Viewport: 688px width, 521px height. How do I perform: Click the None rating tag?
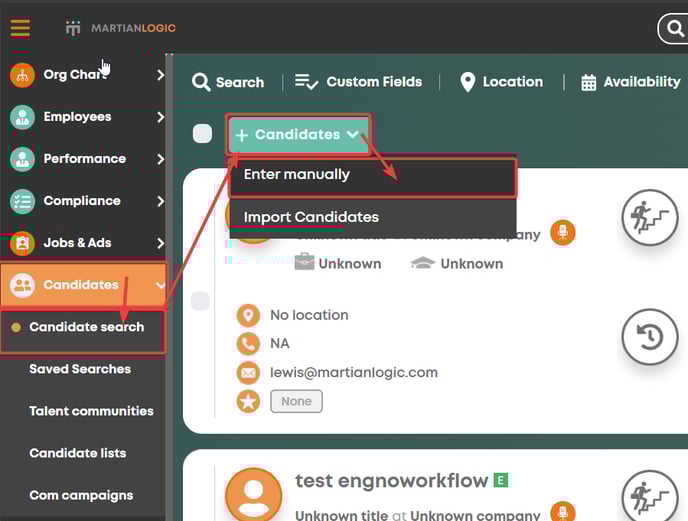coord(296,401)
